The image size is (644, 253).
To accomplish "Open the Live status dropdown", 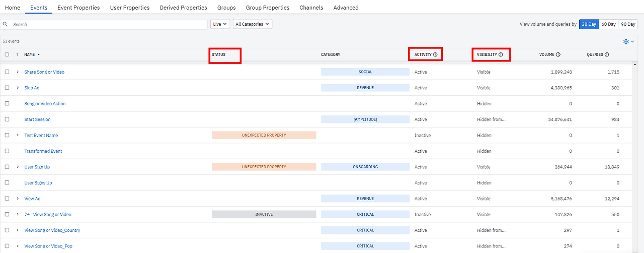I will (220, 24).
